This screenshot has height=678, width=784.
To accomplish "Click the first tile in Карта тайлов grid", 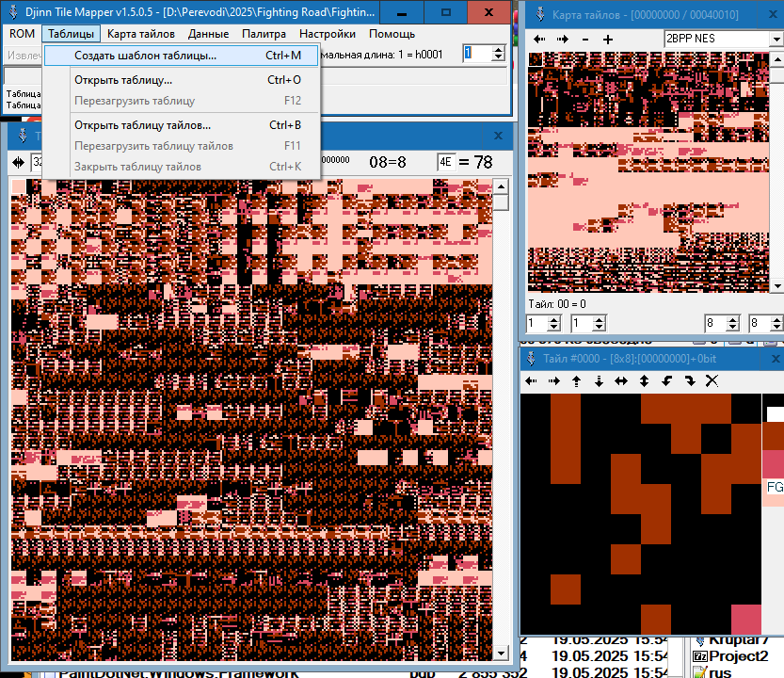I will click(536, 60).
